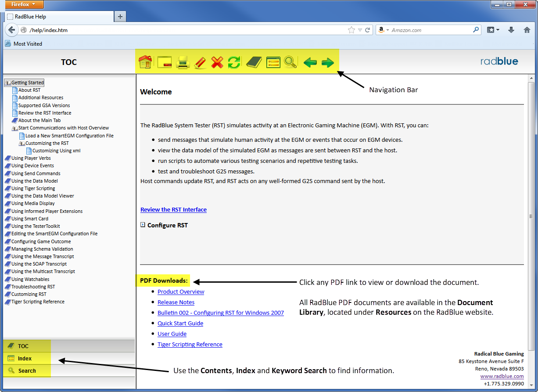Show contents via the green book toolbar icon

coord(254,62)
